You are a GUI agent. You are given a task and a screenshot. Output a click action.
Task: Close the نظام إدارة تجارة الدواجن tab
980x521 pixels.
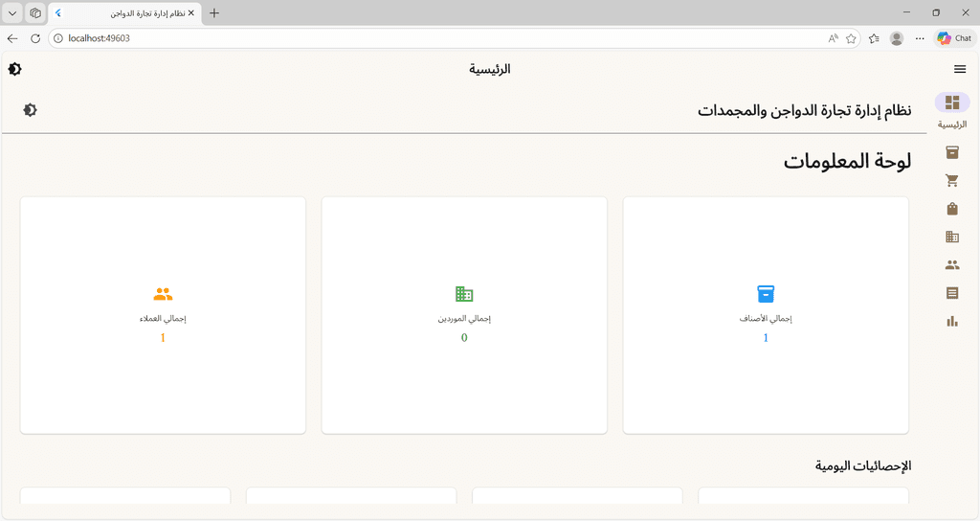[x=191, y=13]
